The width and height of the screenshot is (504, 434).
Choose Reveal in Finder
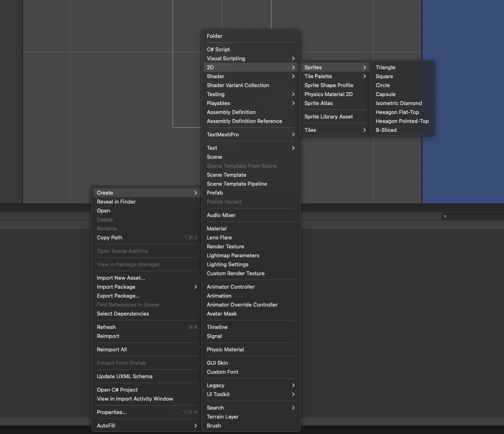(147, 202)
